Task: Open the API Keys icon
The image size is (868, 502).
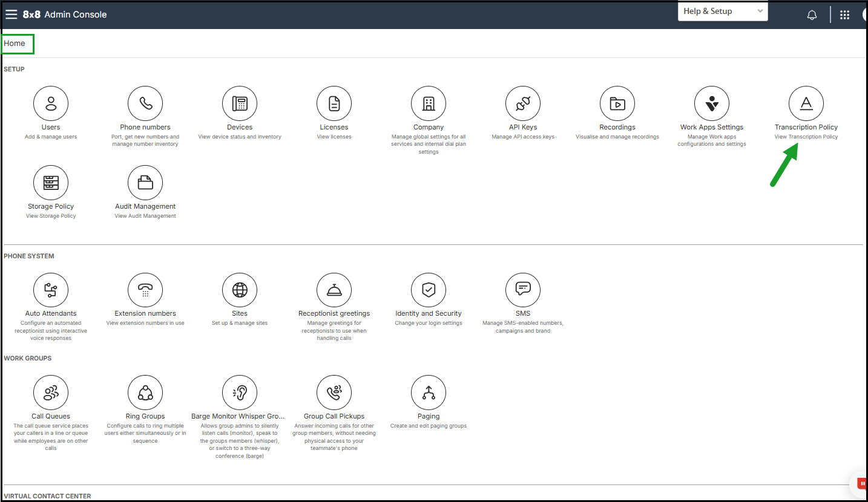Action: coord(523,103)
